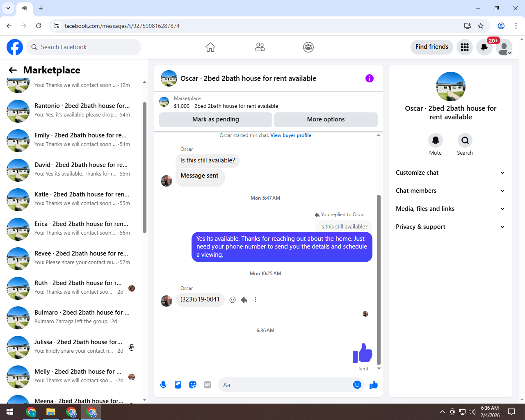525x420 pixels.
Task: Click the back arrow beside Marketplace
Action: point(13,70)
